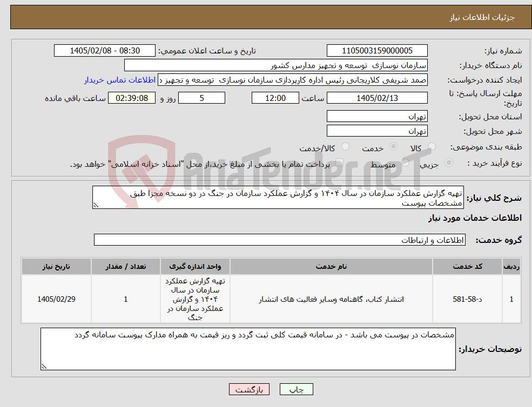Click the deadline date field 1405/02/13
The width and height of the screenshot is (532, 407).
pyautogui.click(x=377, y=98)
